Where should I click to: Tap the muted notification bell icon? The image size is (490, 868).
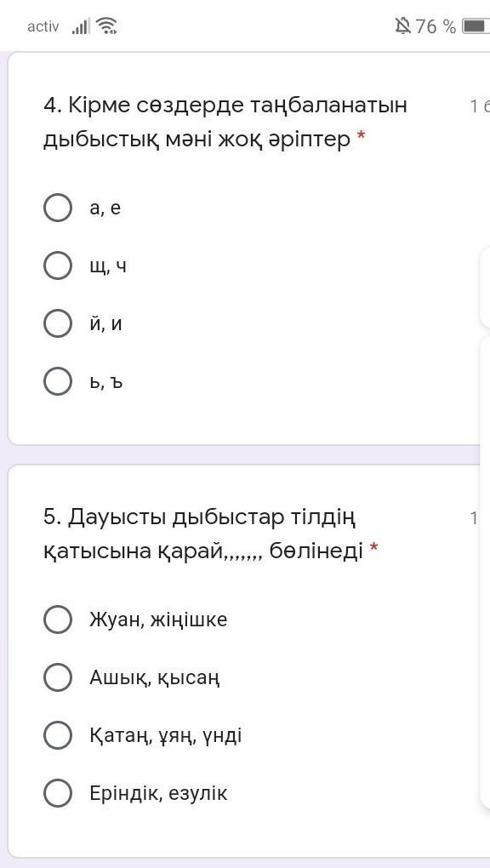[x=402, y=26]
